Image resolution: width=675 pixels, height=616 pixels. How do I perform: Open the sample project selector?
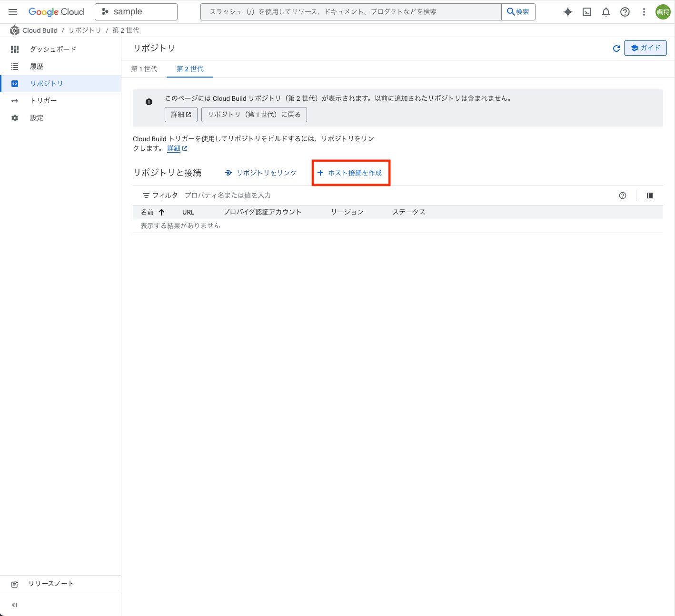pos(136,12)
